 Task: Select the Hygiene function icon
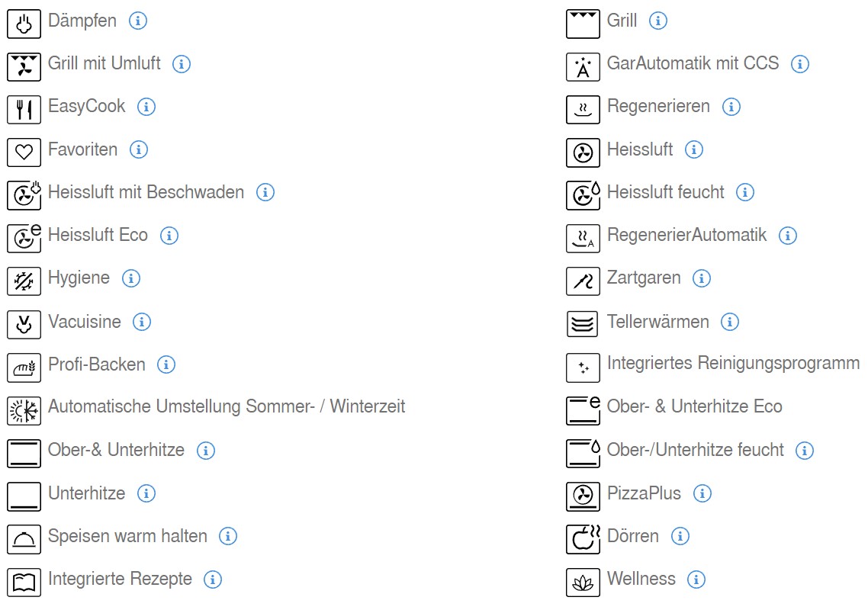24,281
